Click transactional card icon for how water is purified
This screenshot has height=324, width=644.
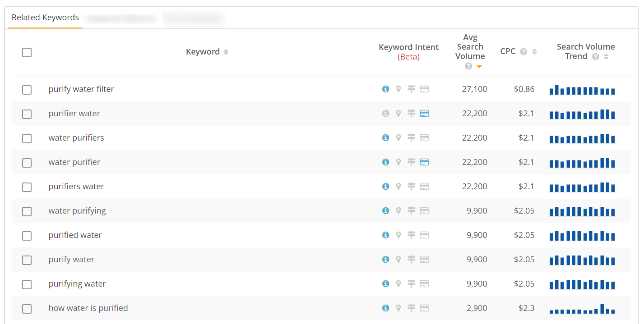click(424, 308)
